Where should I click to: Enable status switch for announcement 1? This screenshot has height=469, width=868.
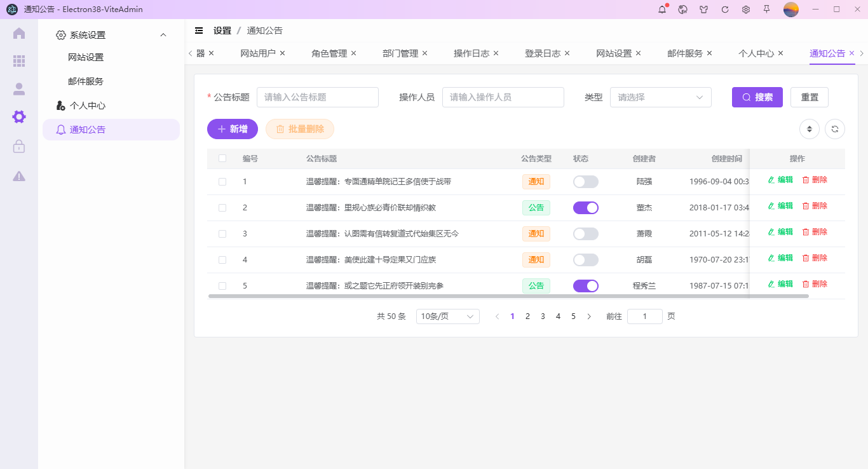(585, 181)
